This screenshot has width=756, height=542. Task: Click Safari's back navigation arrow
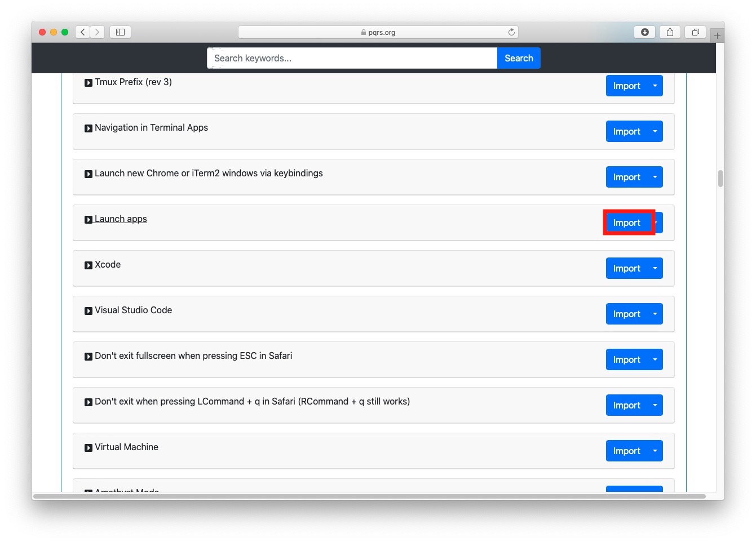[x=83, y=32]
